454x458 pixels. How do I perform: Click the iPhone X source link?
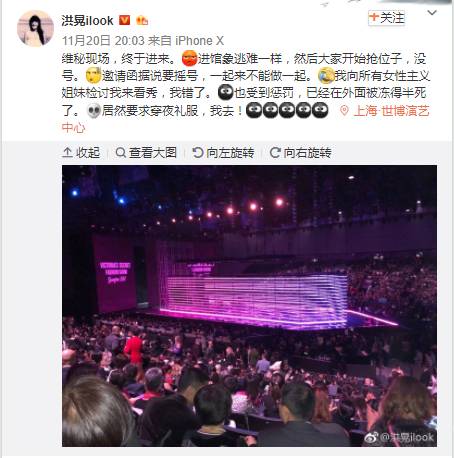point(199,41)
